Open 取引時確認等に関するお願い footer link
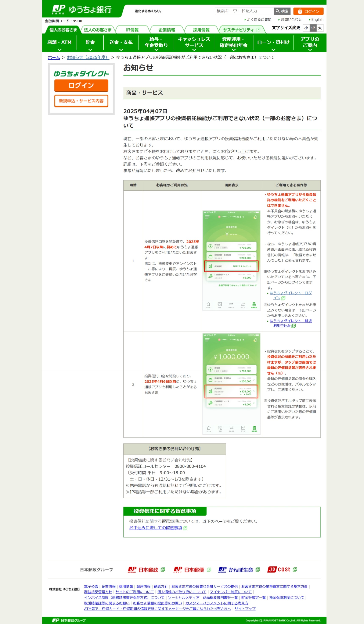 [x=107, y=603]
